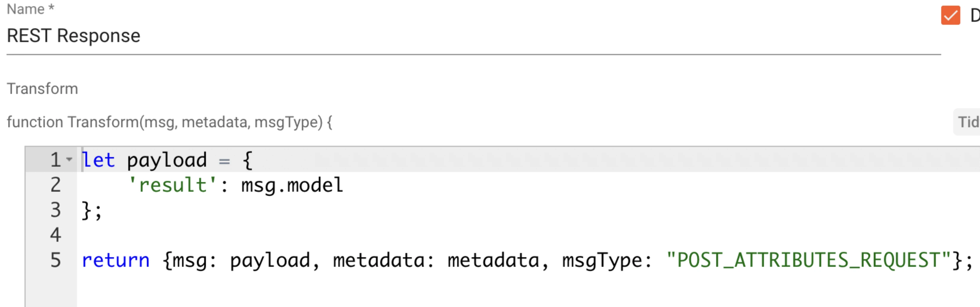Screen dimensions: 980x307
Task: Click the closing brace on line 3
Action: coord(86,210)
